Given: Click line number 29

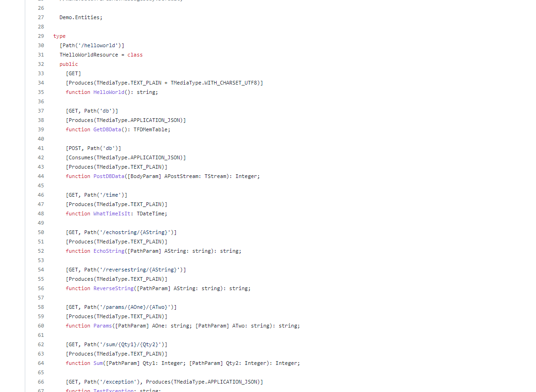Looking at the screenshot, I should click(41, 36).
